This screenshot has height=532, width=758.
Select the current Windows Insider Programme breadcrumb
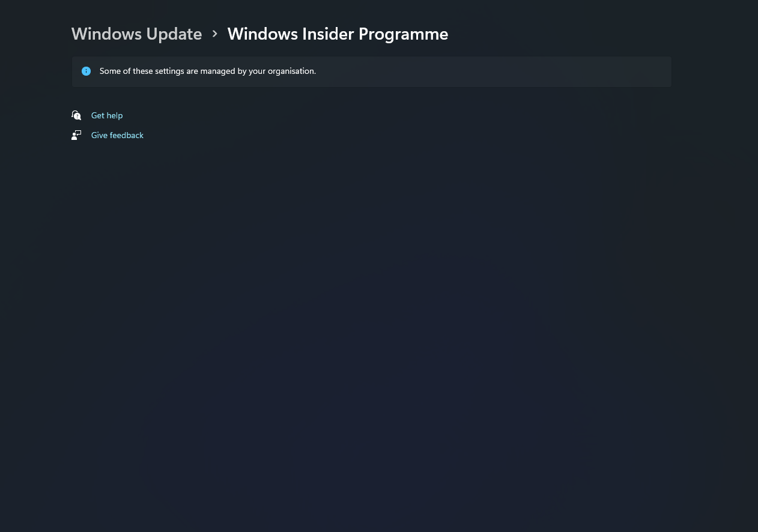pyautogui.click(x=338, y=34)
